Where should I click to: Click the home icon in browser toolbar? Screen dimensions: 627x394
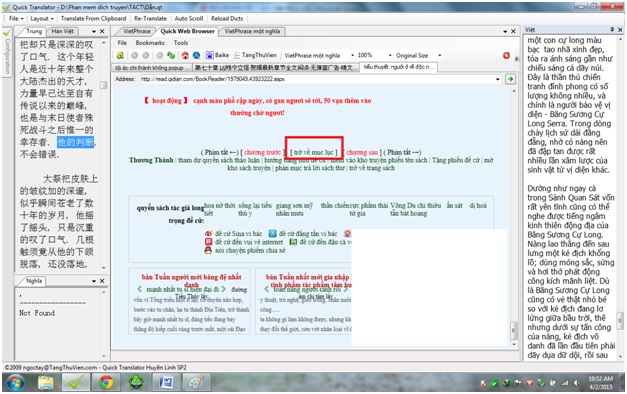click(185, 56)
